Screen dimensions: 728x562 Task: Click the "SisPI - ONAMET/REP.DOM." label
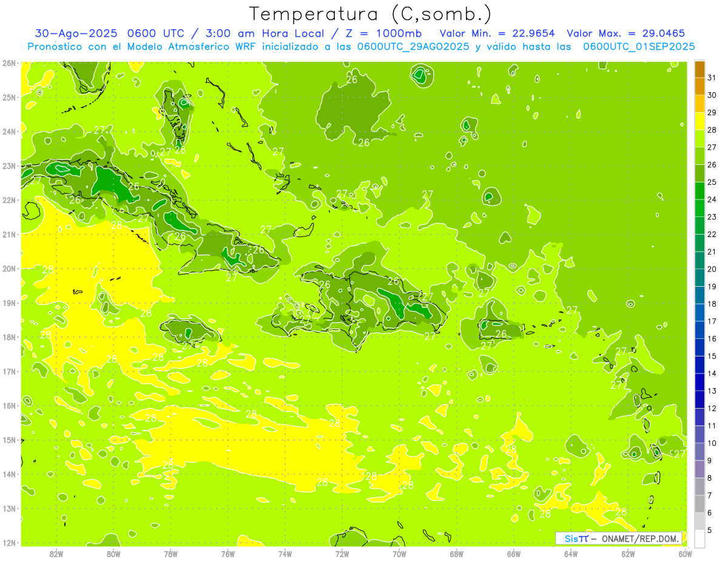(x=619, y=538)
